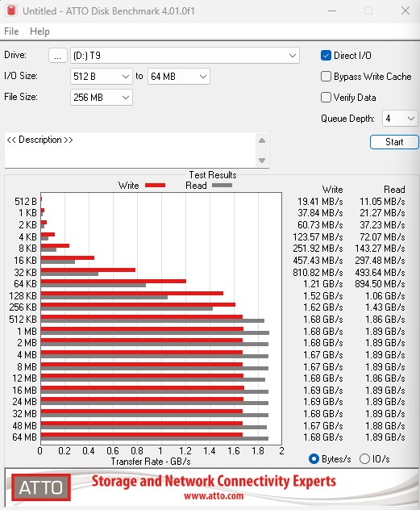Click the gray Read legend swatch

[222, 186]
